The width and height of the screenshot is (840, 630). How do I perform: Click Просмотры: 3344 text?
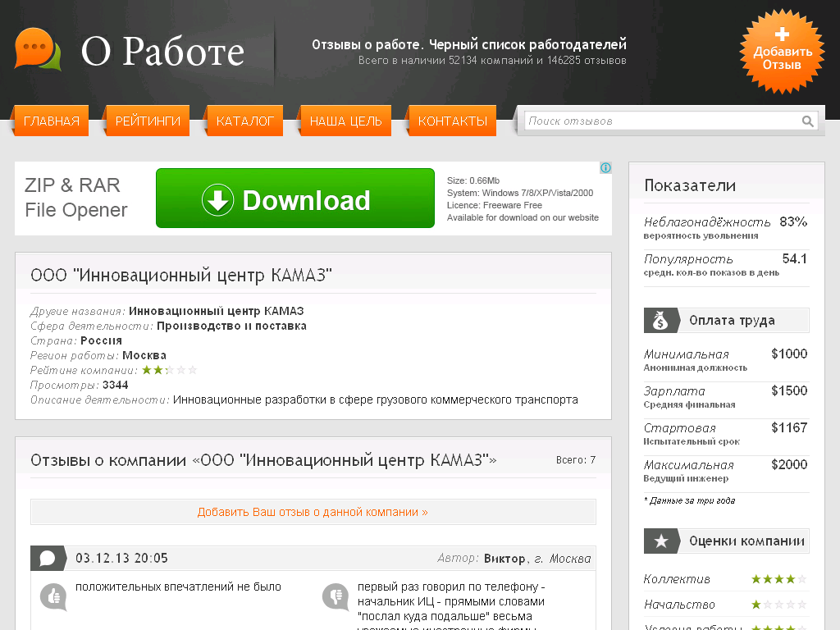point(80,386)
